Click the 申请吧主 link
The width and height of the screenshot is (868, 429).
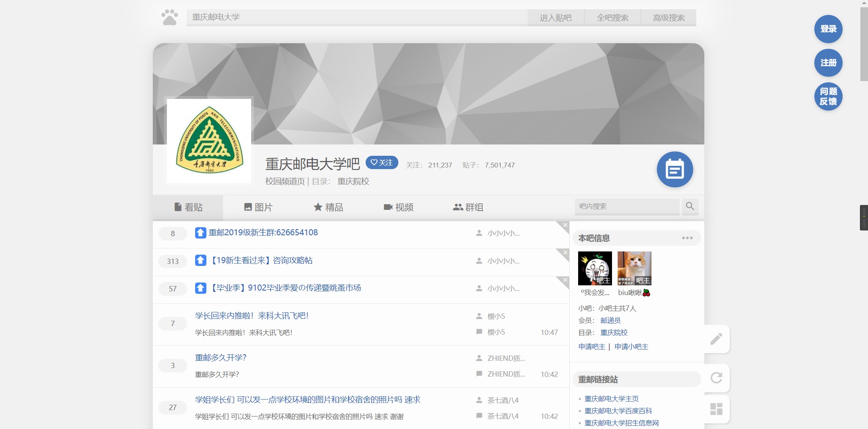point(592,347)
